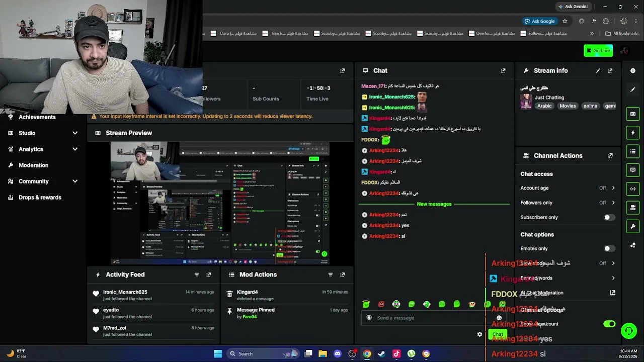
Task: Click the info icon in right rail
Action: coord(633,71)
